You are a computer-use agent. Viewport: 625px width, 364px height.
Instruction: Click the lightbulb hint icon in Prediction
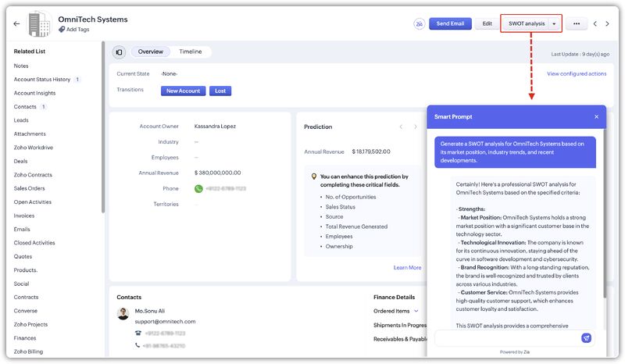(x=314, y=177)
